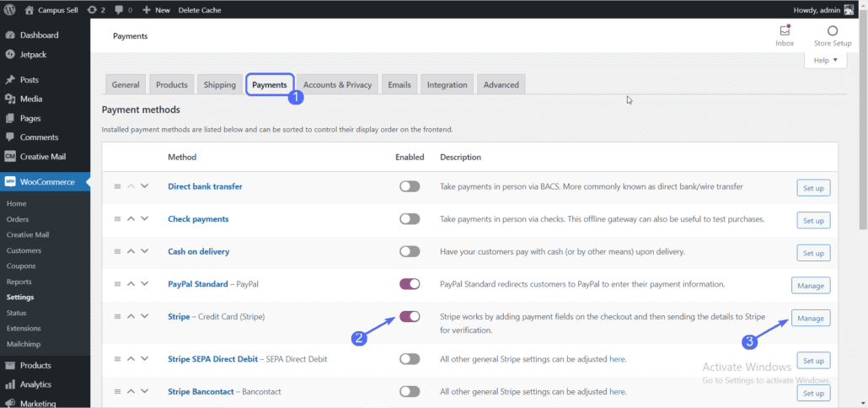Open the Mailchimp submenu item
Image resolution: width=868 pixels, height=408 pixels.
click(x=24, y=344)
